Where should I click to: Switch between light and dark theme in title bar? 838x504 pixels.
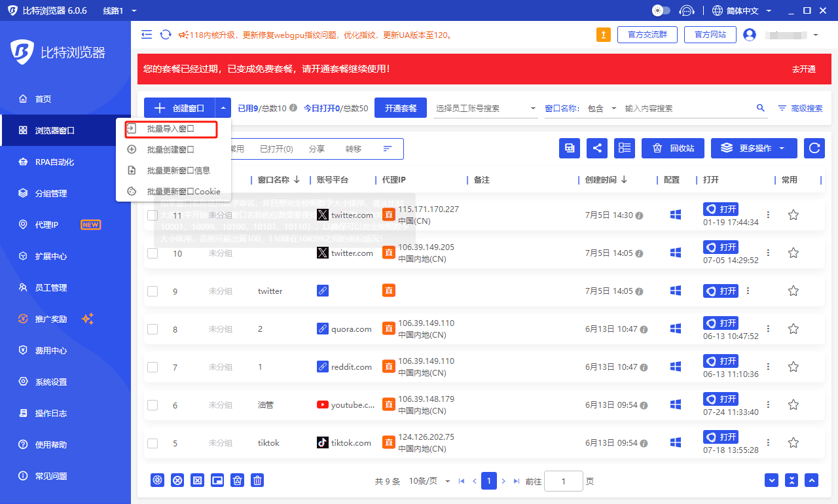(661, 10)
